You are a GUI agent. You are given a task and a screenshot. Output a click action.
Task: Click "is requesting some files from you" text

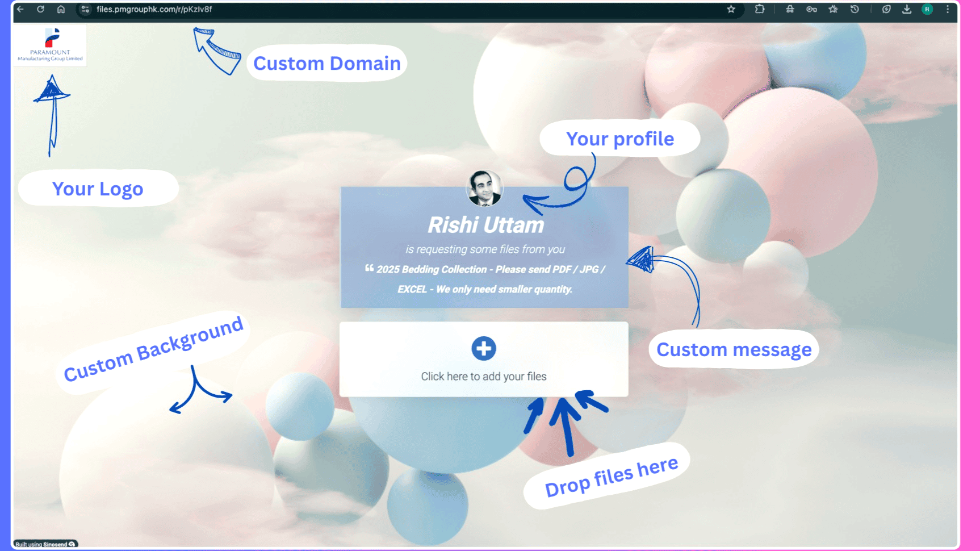485,249
